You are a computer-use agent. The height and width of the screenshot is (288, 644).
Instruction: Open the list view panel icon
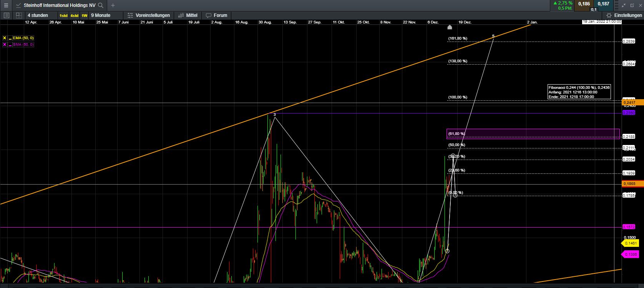[x=6, y=15]
